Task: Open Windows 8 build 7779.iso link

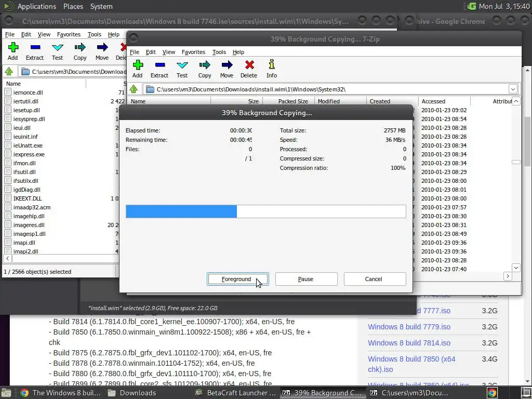Action: click(x=409, y=327)
